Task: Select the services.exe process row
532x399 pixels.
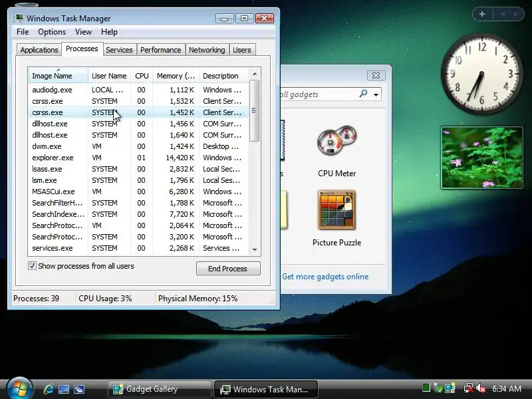Action: click(138, 248)
